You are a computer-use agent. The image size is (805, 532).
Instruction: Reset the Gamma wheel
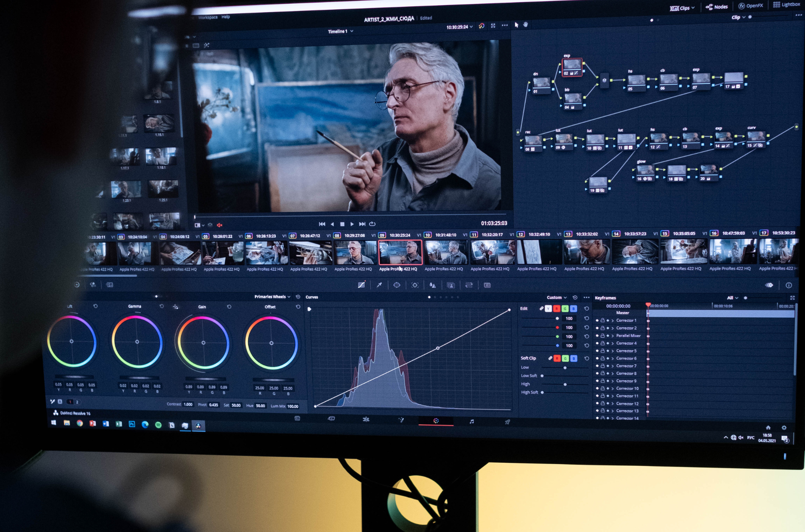[161, 306]
